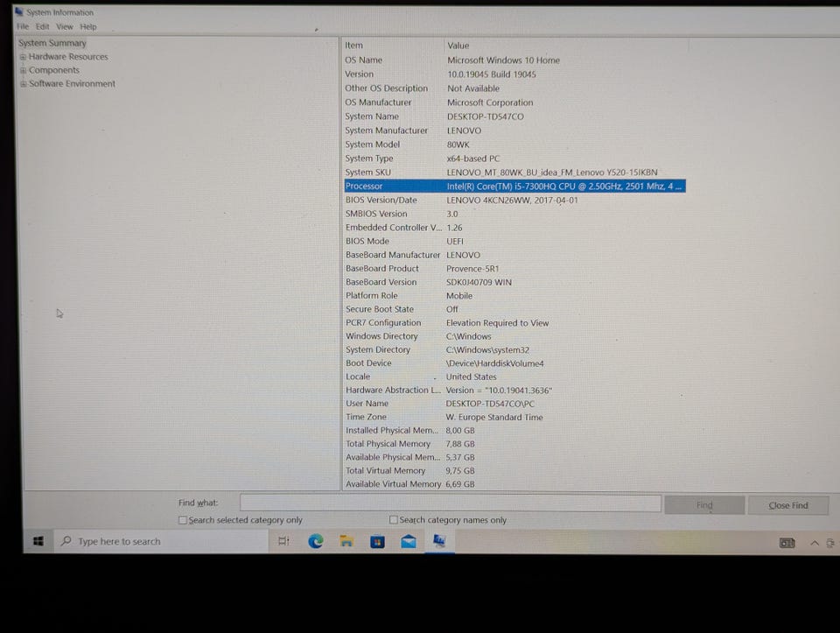Launch Microsoft Edge from the taskbar
Image resolution: width=840 pixels, height=633 pixels.
click(316, 541)
